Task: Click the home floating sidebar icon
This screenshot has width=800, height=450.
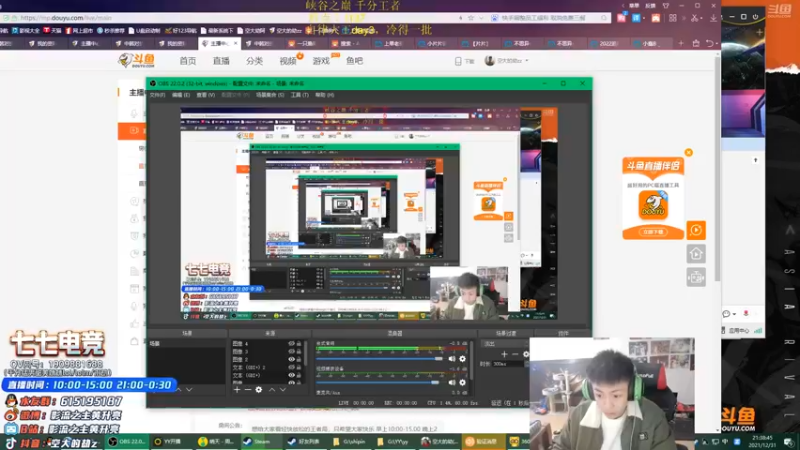Action: point(696,254)
